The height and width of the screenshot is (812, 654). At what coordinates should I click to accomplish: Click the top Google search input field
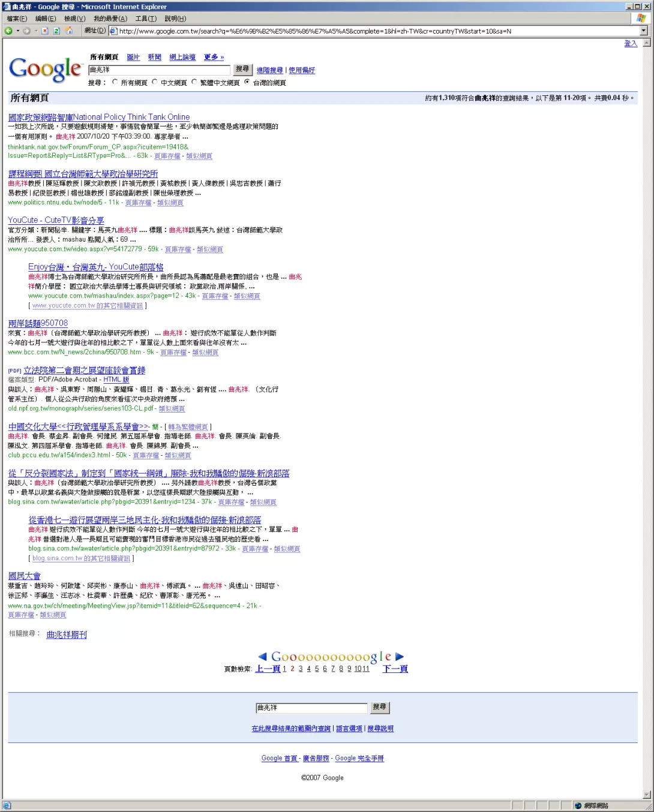[159, 70]
